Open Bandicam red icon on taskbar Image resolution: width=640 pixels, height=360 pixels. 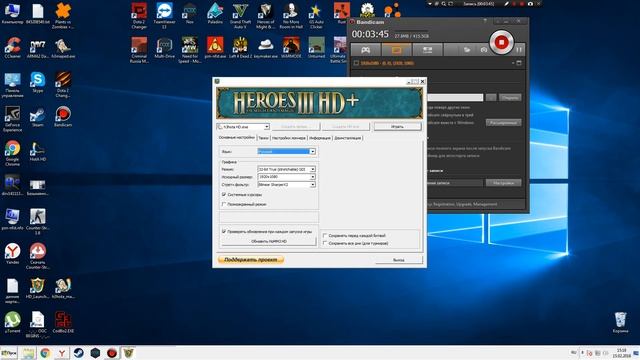112,353
